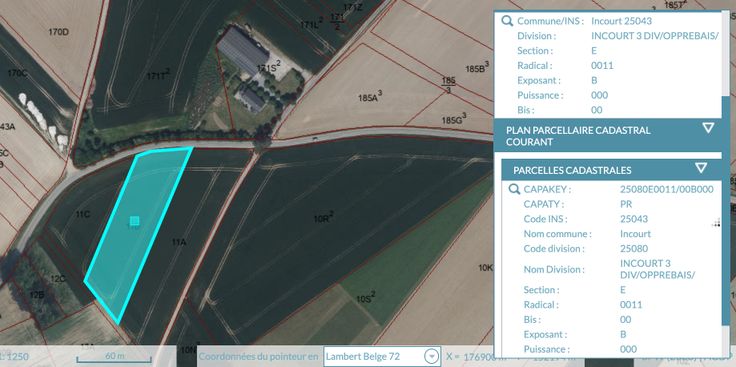Image resolution: width=736 pixels, height=367 pixels.
Task: Click the square marker inside highlighted parcel
Action: [x=135, y=221]
